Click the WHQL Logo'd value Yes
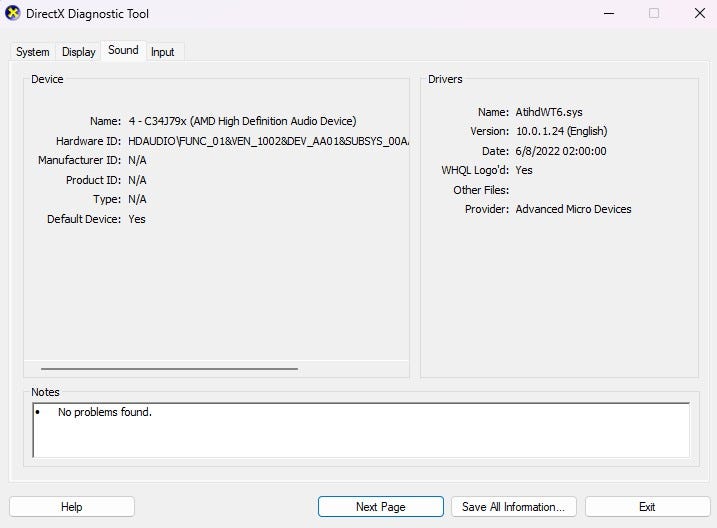This screenshot has width=717, height=528. 524,170
